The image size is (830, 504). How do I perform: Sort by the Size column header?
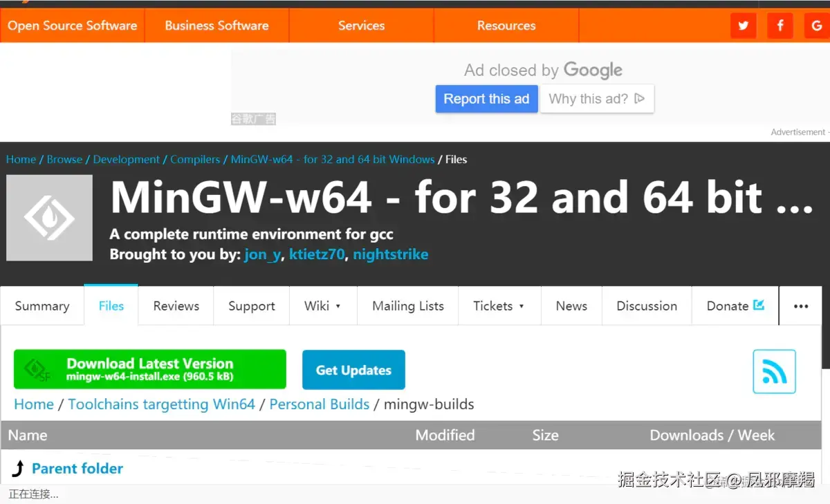coord(545,435)
